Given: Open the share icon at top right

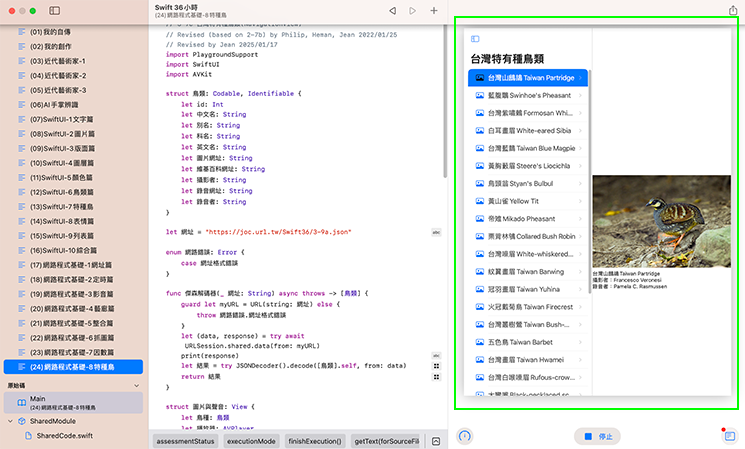Looking at the screenshot, I should (x=732, y=10).
